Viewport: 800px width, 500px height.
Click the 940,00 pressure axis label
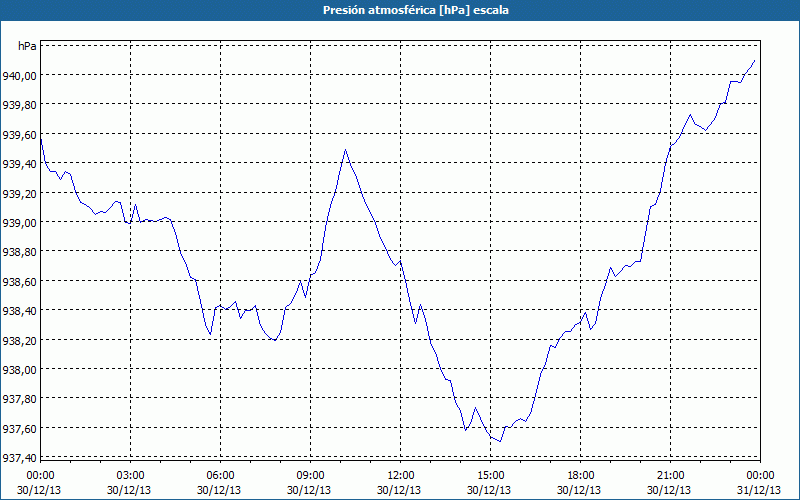pyautogui.click(x=19, y=76)
